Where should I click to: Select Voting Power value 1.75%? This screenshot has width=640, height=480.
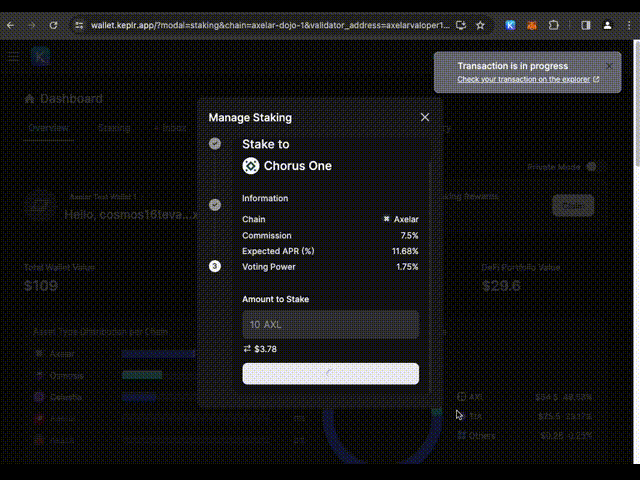click(x=407, y=267)
